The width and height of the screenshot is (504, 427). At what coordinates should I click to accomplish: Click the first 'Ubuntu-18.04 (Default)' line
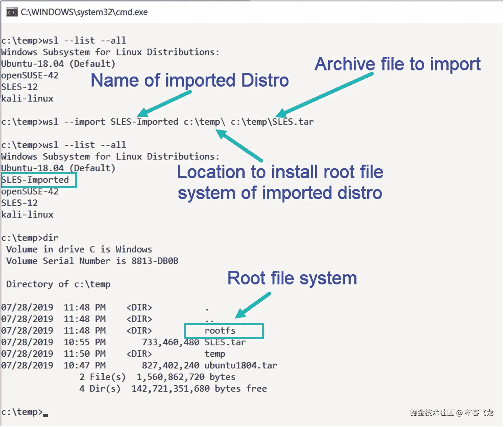[58, 64]
